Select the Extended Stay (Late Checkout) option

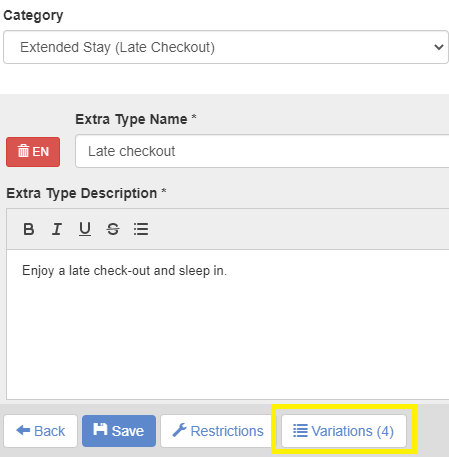pos(117,47)
